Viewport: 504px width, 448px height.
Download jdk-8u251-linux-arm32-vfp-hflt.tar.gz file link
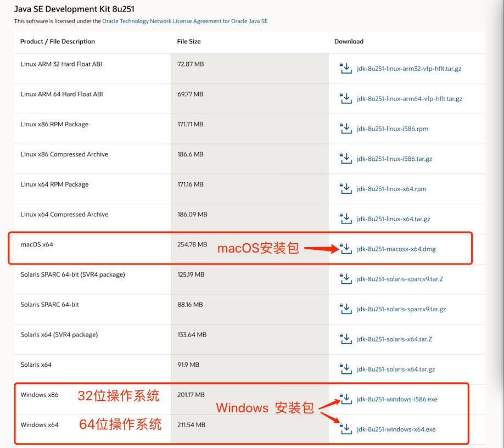[409, 69]
